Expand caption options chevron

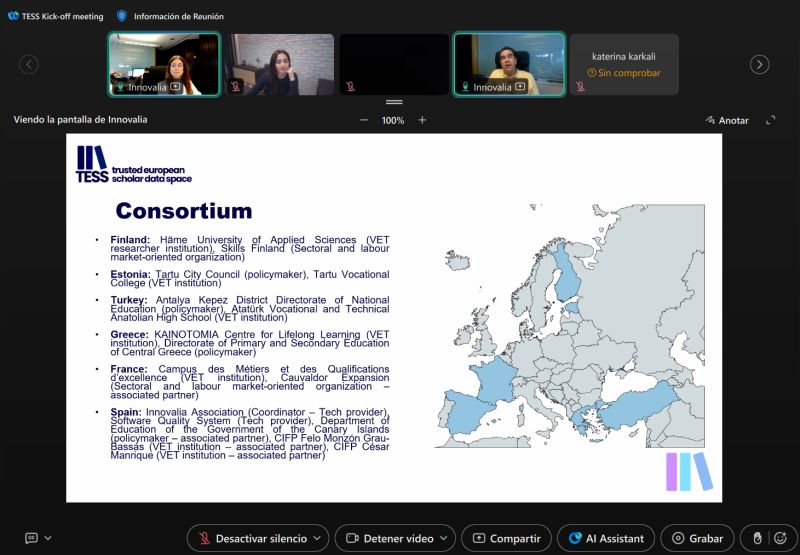(x=48, y=538)
